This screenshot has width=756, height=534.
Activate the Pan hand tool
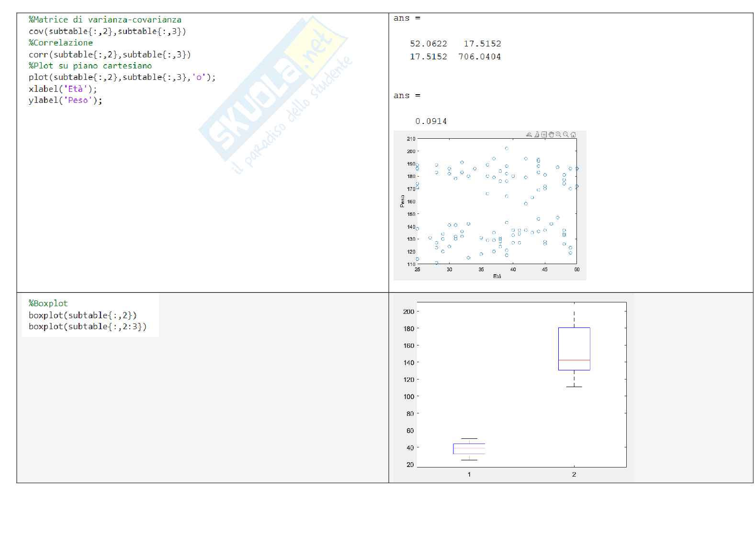pos(551,135)
